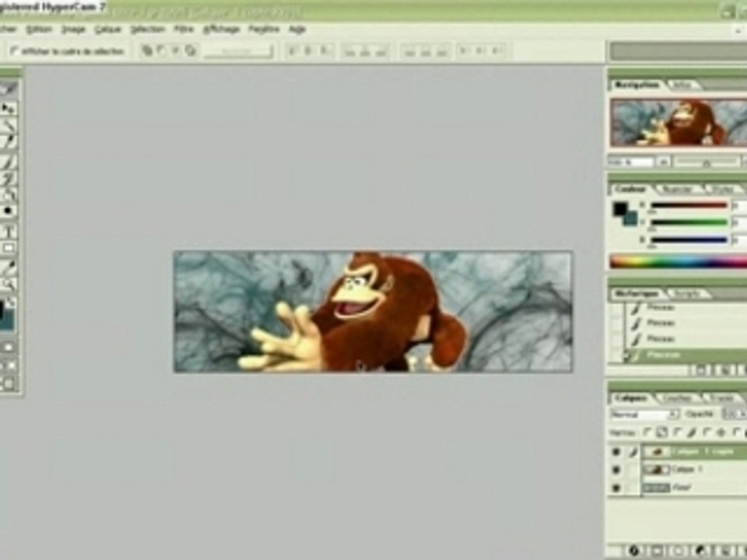Select the Move tool in the toolbox

(x=8, y=109)
